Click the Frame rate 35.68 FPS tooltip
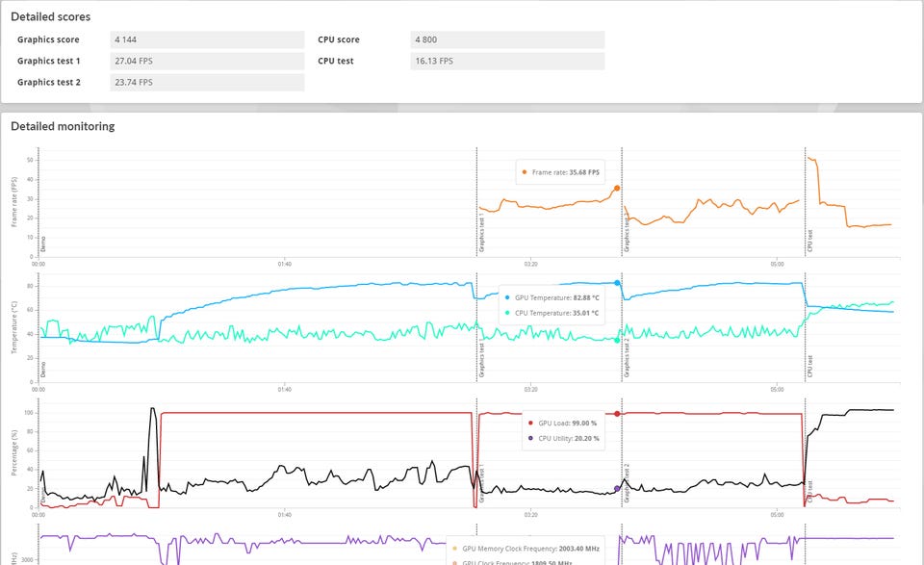This screenshot has height=565, width=924. pyautogui.click(x=560, y=172)
